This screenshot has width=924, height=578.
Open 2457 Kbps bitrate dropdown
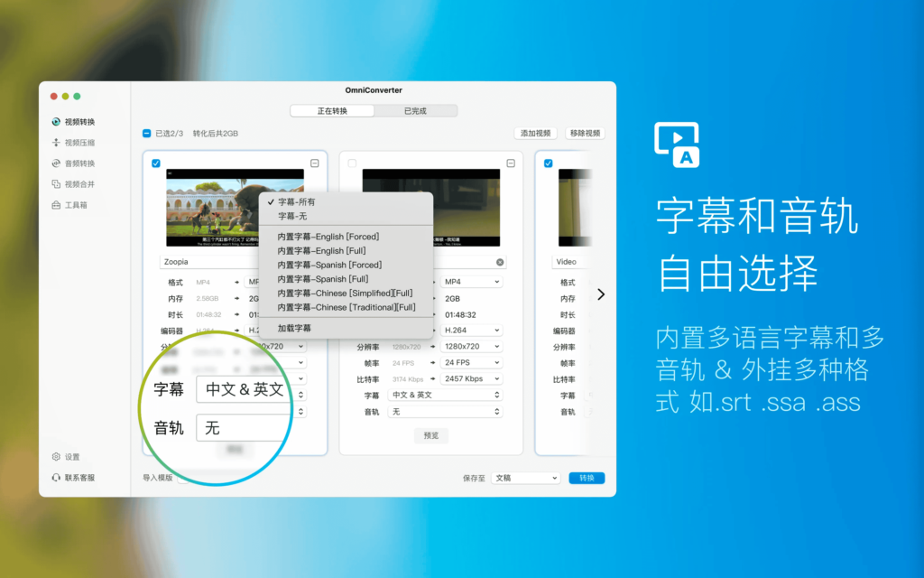[x=471, y=378]
